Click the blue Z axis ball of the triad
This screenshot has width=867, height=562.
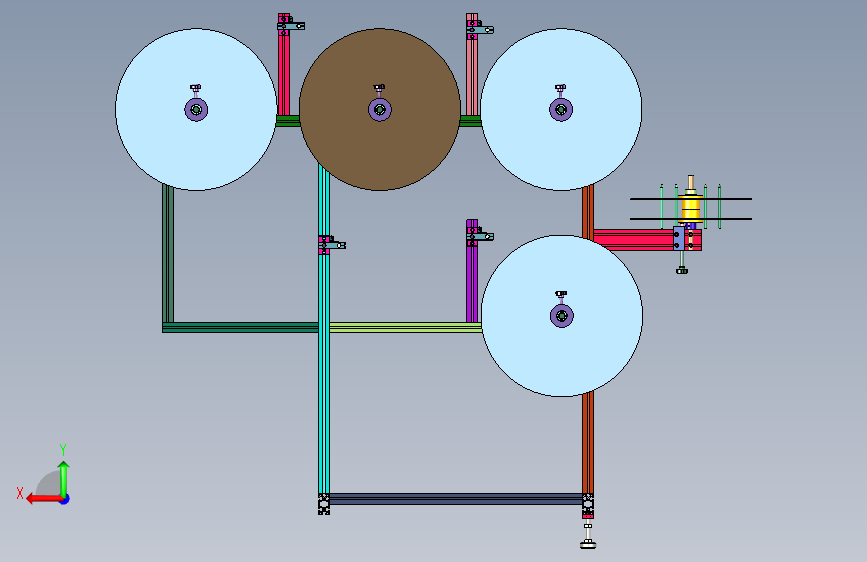(65, 499)
